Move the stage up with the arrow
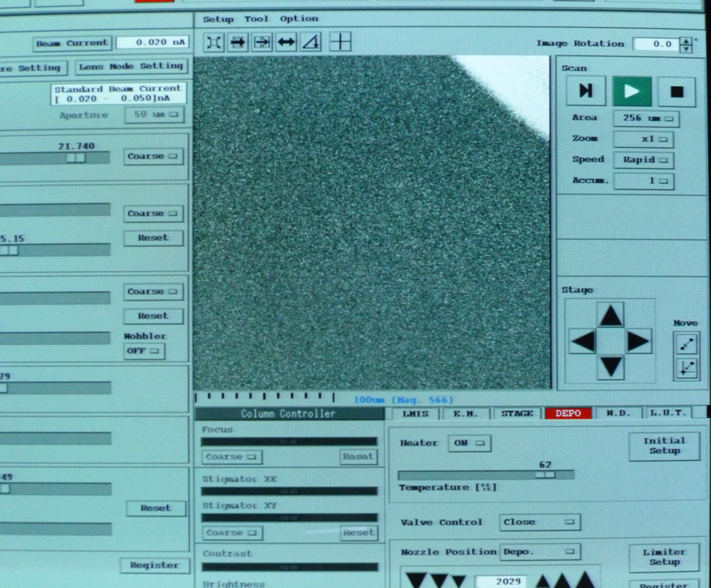The image size is (711, 588). click(610, 315)
